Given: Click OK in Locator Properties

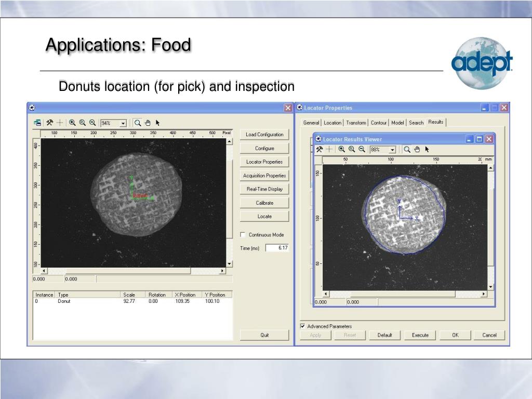Looking at the screenshot, I should 455,335.
